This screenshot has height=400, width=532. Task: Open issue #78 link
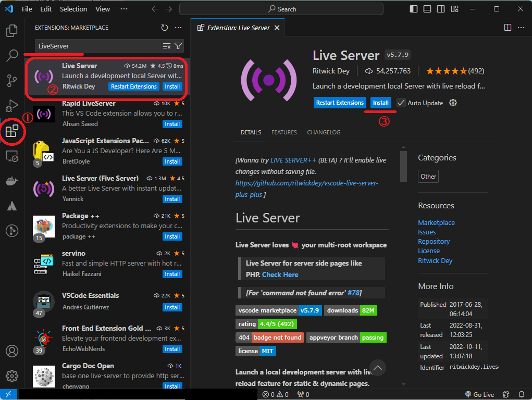tap(353, 293)
